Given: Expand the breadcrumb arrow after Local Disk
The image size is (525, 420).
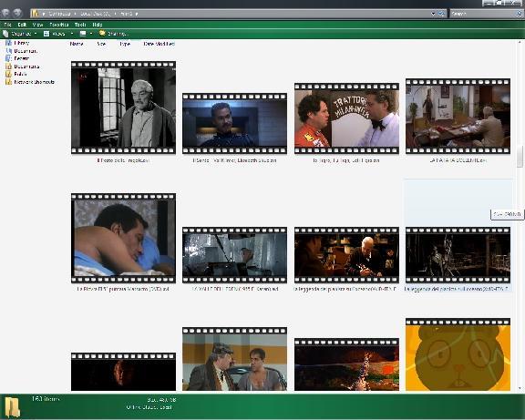Looking at the screenshot, I should pyautogui.click(x=115, y=14).
